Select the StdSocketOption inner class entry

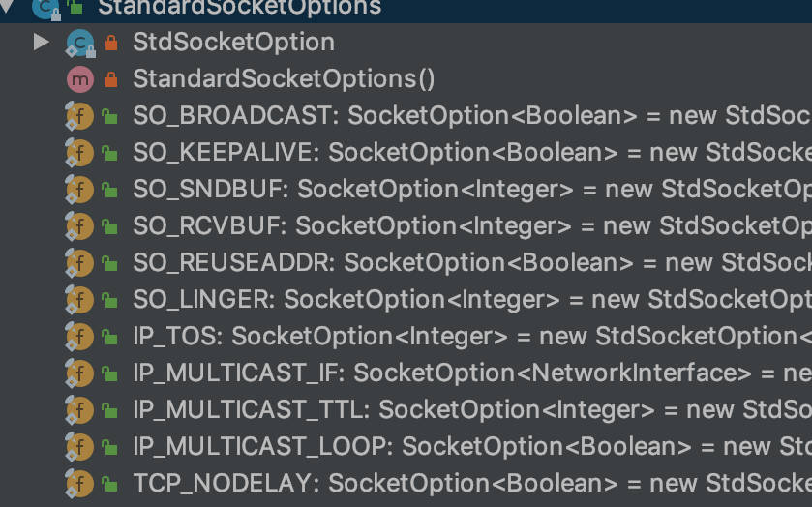tap(406, 43)
